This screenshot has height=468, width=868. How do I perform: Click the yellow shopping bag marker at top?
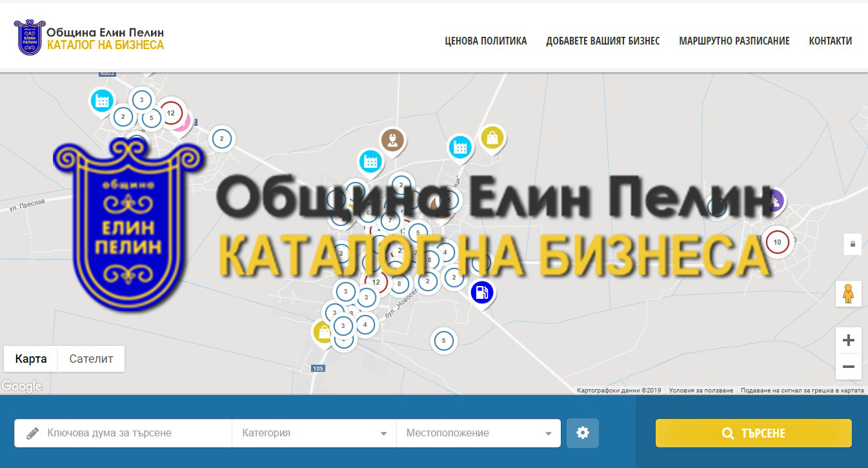(492, 137)
